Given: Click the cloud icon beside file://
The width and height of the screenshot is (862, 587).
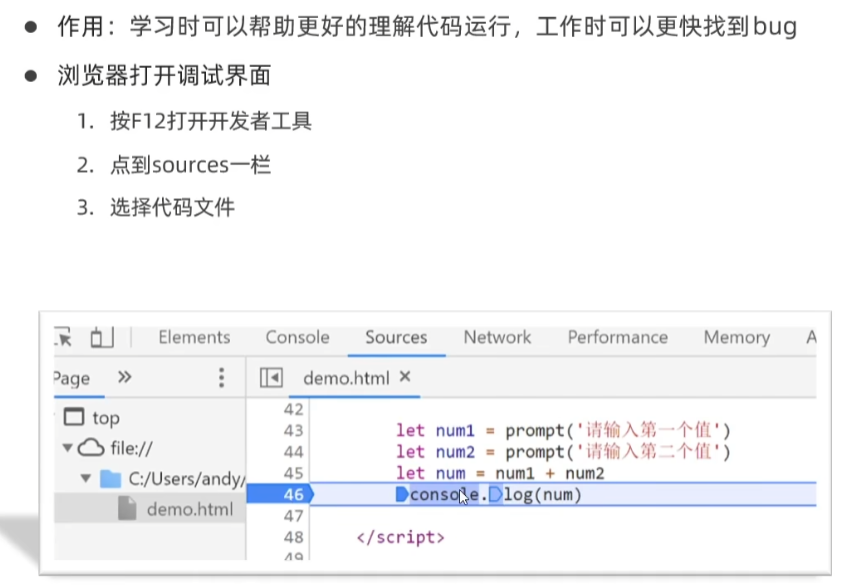Looking at the screenshot, I should point(91,447).
